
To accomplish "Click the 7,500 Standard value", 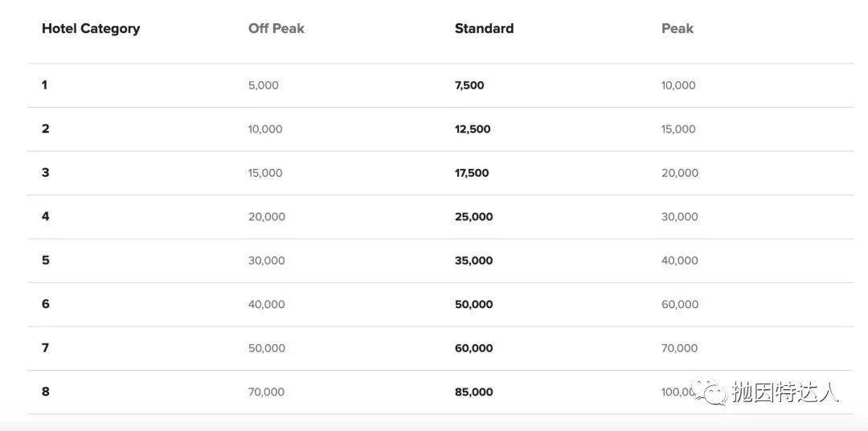I will [469, 85].
